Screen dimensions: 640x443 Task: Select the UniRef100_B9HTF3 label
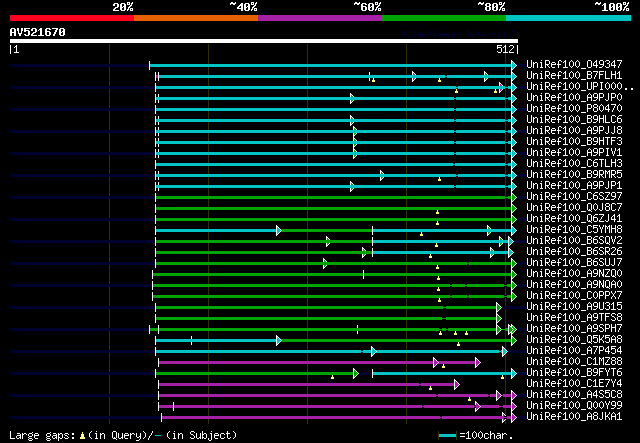(574, 141)
